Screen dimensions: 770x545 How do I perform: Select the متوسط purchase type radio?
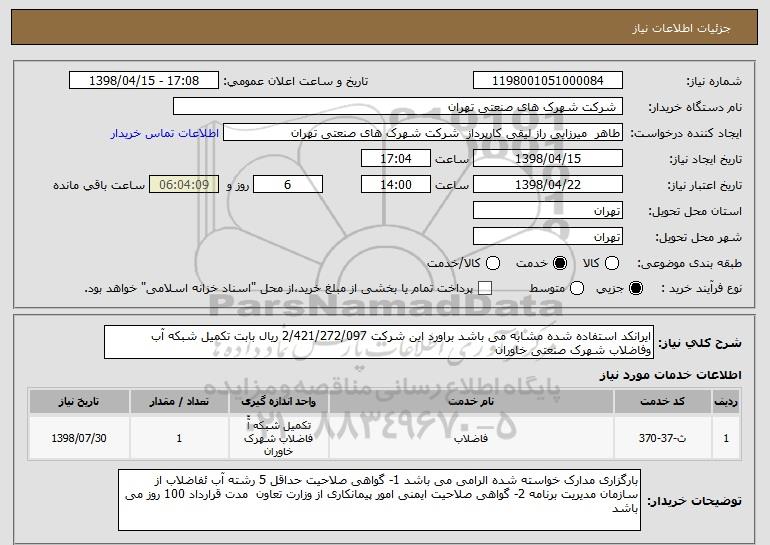[x=577, y=288]
